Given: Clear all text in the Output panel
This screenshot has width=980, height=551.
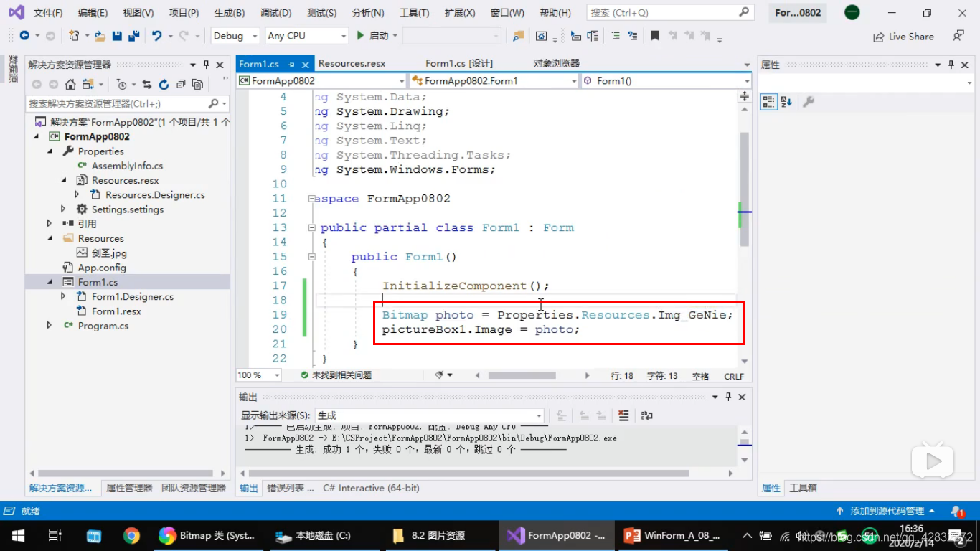Looking at the screenshot, I should (623, 415).
